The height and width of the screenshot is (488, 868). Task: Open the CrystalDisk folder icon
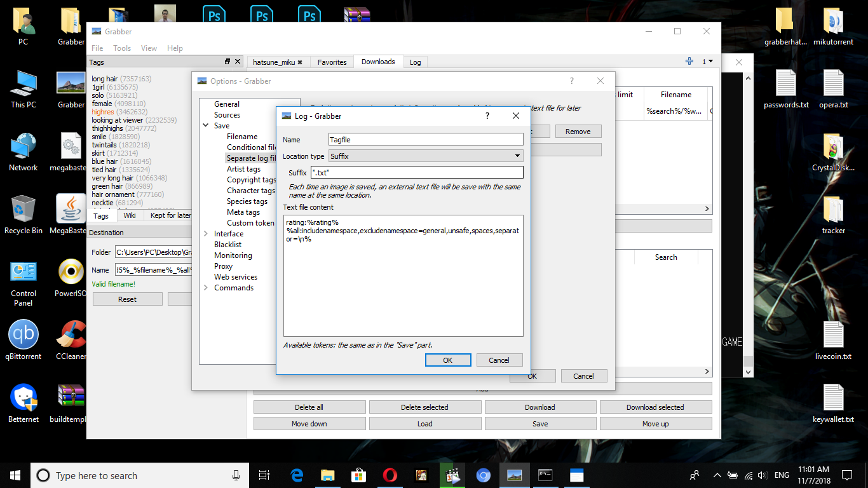coord(833,152)
